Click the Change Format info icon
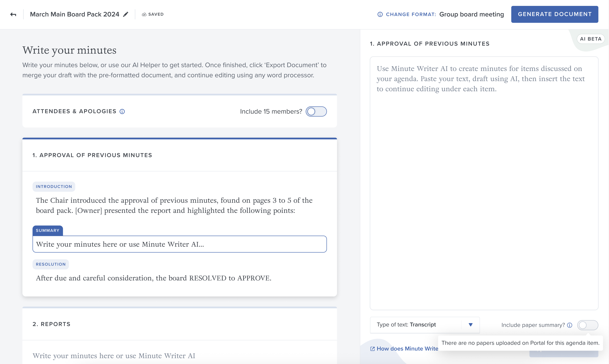Image resolution: width=609 pixels, height=364 pixels. click(x=380, y=15)
